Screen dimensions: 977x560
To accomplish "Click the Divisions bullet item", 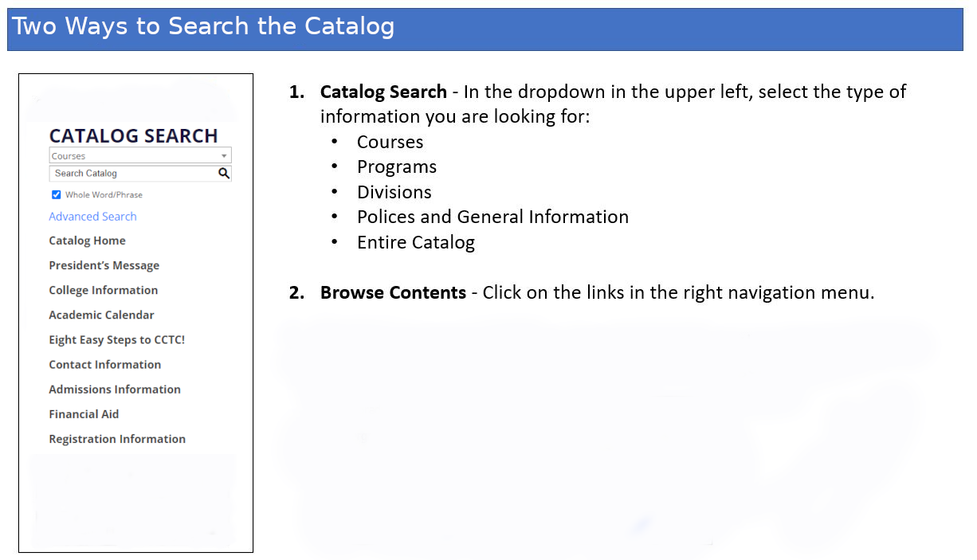I will tap(394, 193).
